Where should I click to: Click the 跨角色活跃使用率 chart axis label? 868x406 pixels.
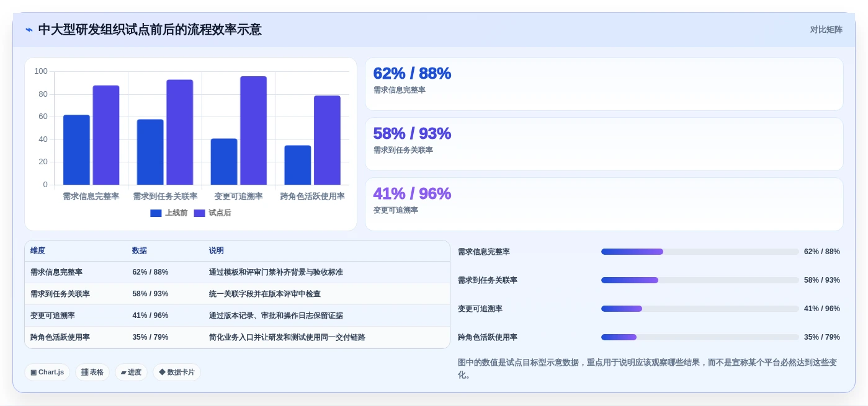pos(313,196)
